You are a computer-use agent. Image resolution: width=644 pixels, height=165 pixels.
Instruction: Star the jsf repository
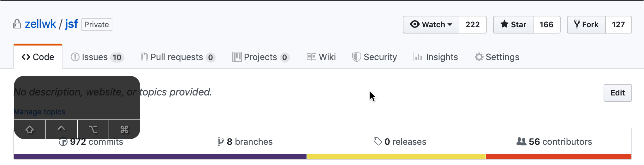[x=513, y=25]
